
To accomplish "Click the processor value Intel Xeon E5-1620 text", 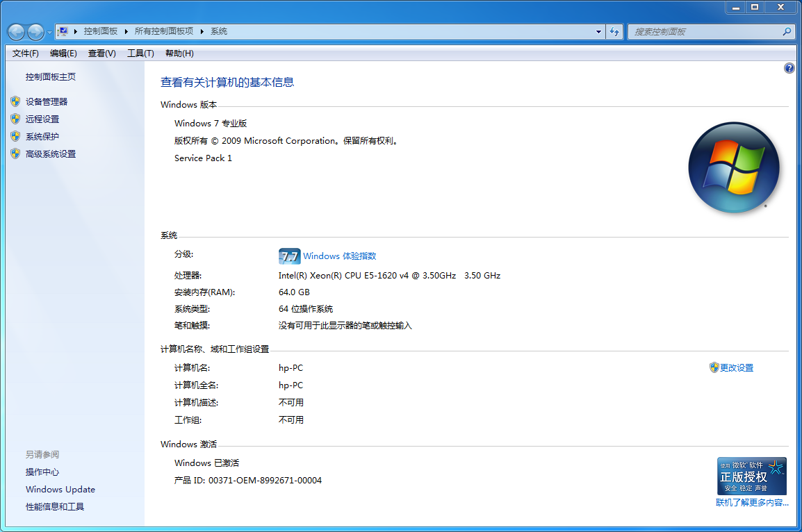I will pyautogui.click(x=389, y=276).
